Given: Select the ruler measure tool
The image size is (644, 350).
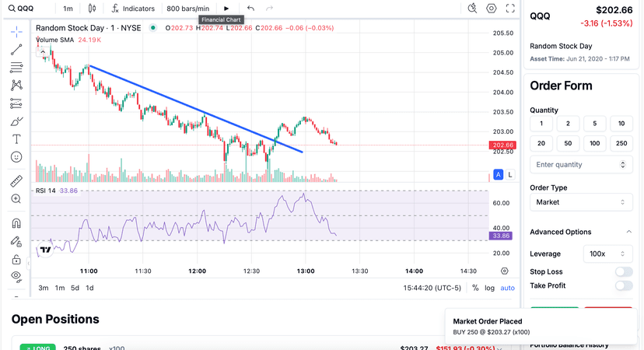Looking at the screenshot, I should point(16,181).
